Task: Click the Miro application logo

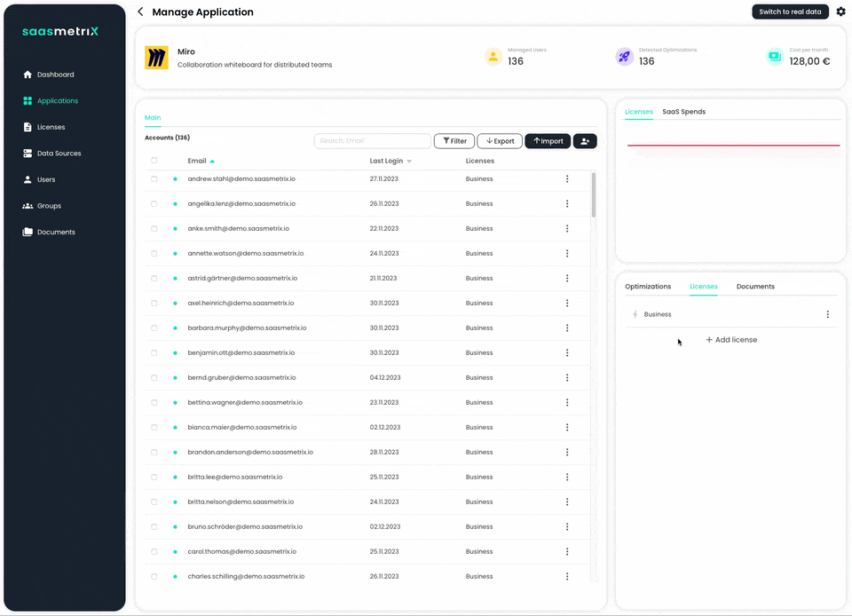Action: point(156,58)
